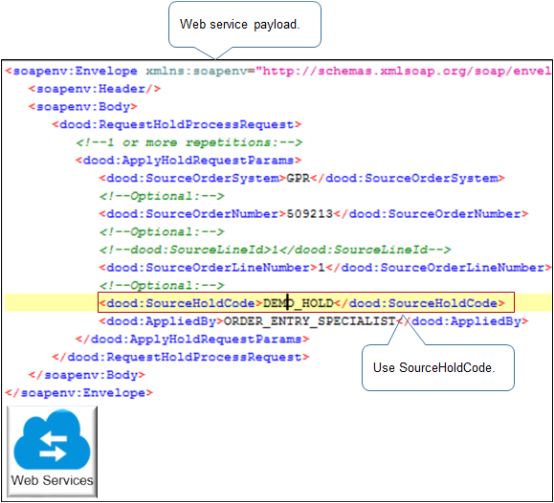Click the closing soapenv:Envelope tag
This screenshot has width=554, height=503.
coord(79,393)
